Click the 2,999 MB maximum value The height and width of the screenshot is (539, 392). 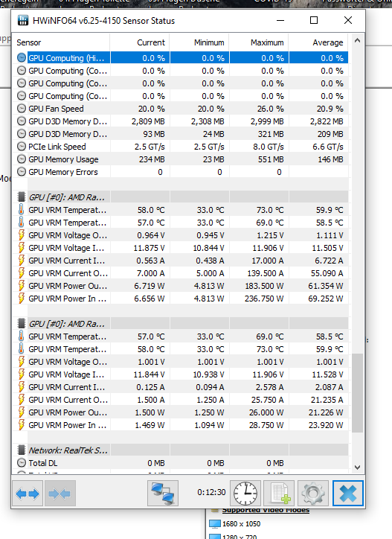point(267,121)
